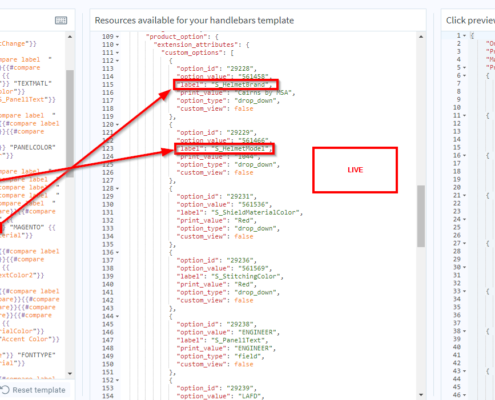495x400 pixels.
Task: Click the option_id "29238" value
Action: [240, 324]
